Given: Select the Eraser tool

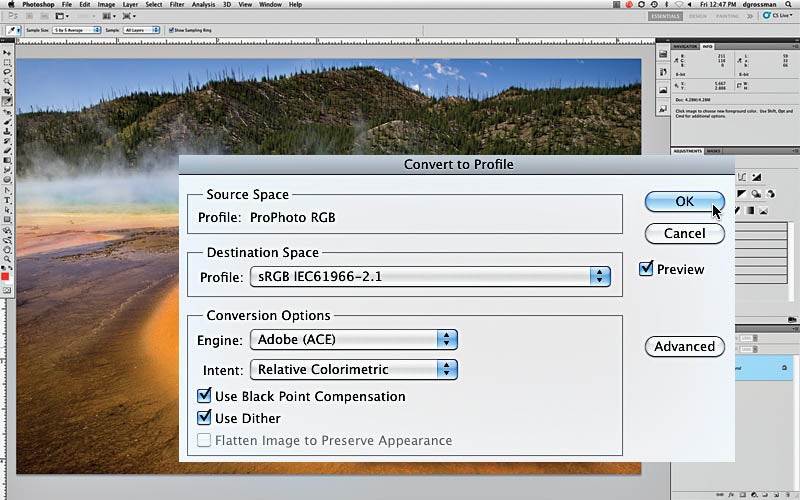Looking at the screenshot, I should point(7,151).
